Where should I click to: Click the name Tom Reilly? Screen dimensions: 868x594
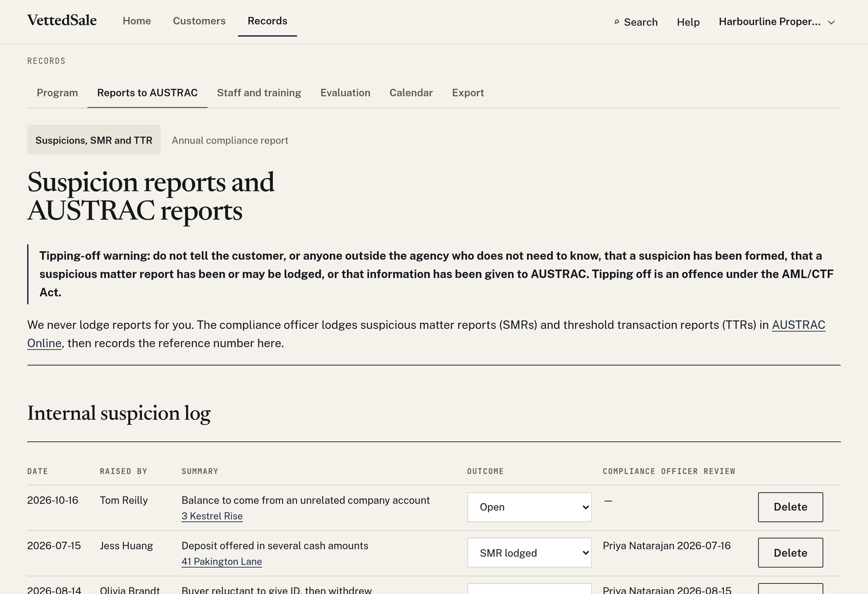coord(124,500)
